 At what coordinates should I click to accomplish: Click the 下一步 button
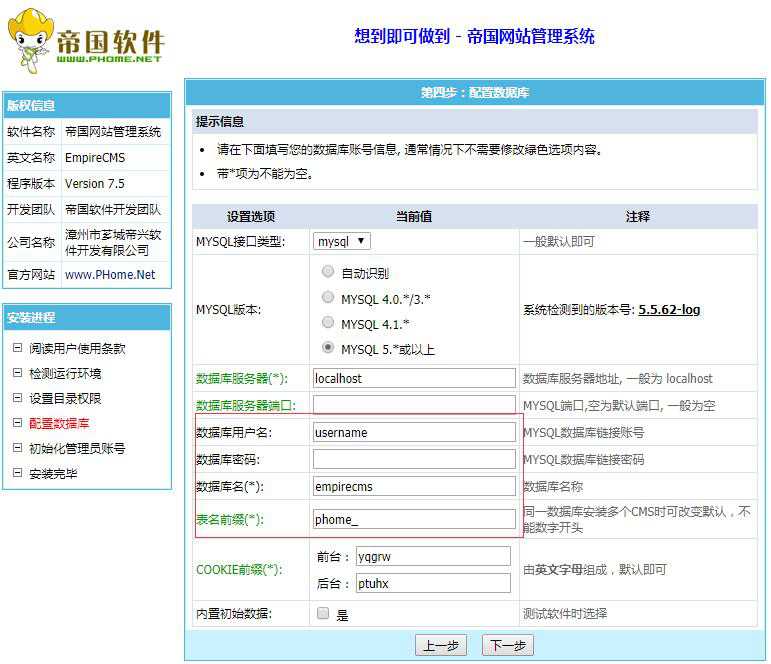(x=508, y=645)
